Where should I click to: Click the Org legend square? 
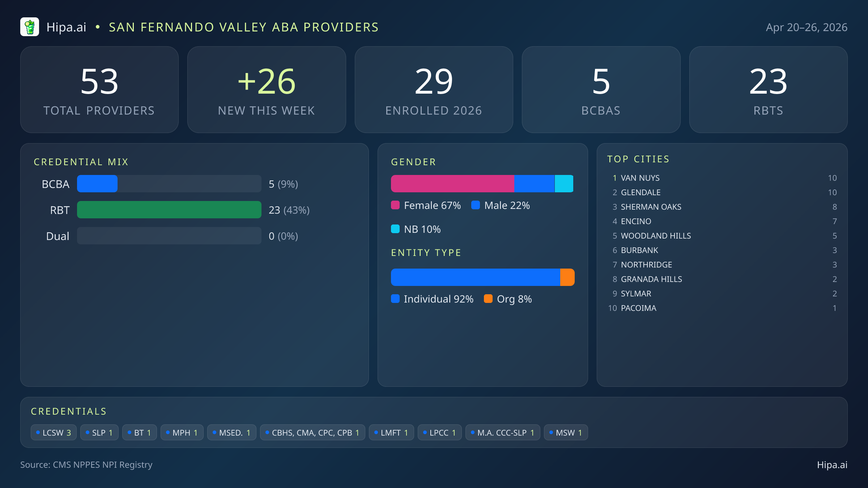click(x=488, y=299)
